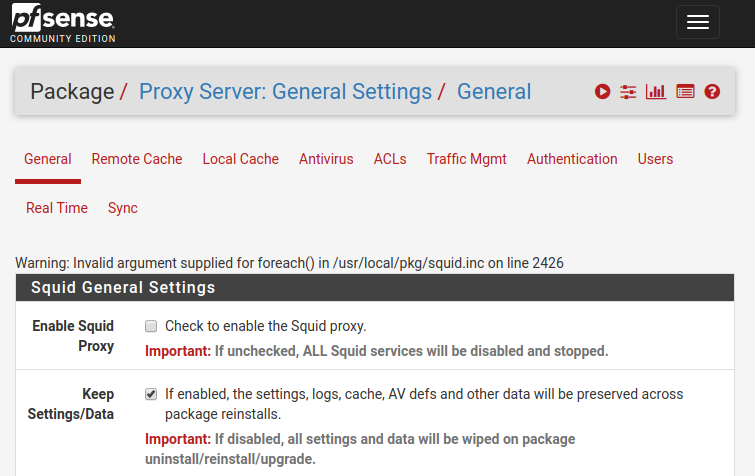
Task: Switch to the Authentication tab
Action: pos(572,159)
